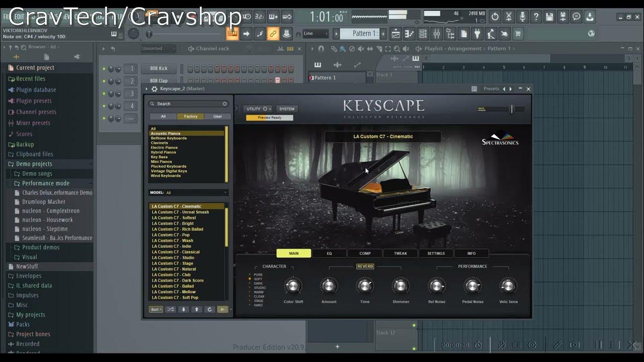
Task: Click the shuffle icon in Keyscape browser footer
Action: click(171, 309)
